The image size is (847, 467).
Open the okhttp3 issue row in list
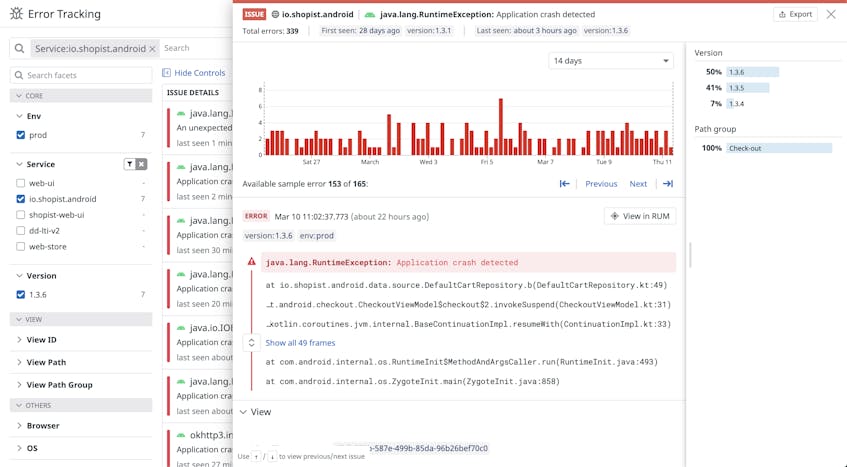pos(198,448)
